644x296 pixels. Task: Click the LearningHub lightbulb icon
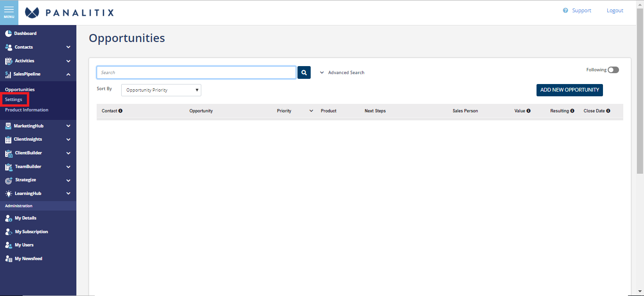tap(8, 194)
